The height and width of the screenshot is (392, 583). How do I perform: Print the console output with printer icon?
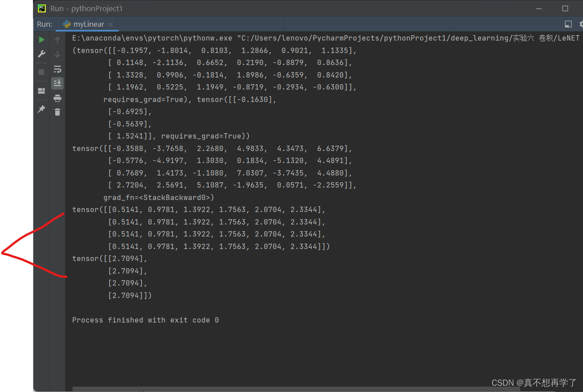coord(57,98)
